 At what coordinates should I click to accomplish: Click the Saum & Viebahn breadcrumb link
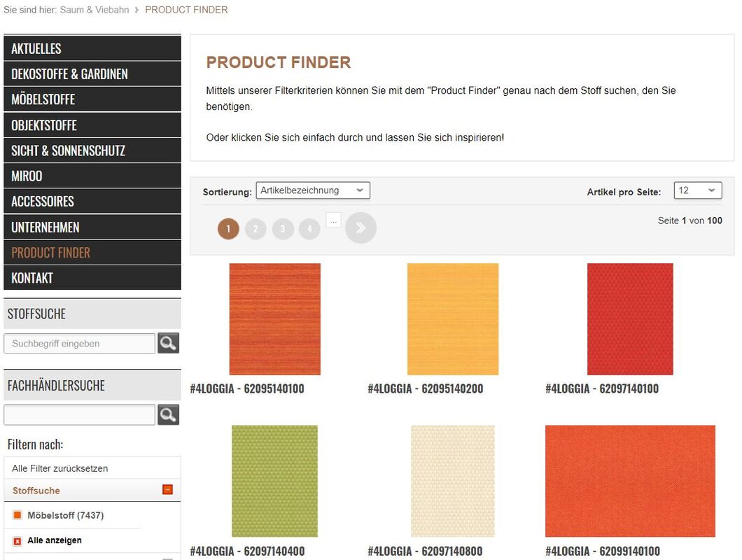[x=94, y=10]
